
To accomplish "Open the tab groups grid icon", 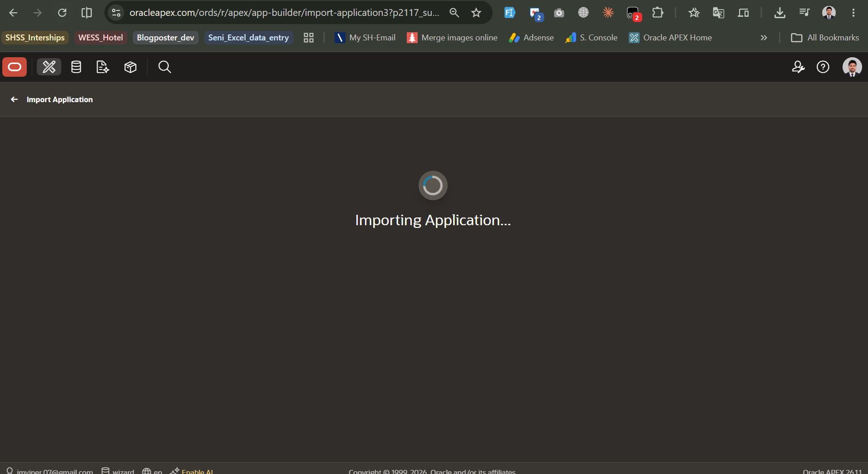I will (x=309, y=38).
